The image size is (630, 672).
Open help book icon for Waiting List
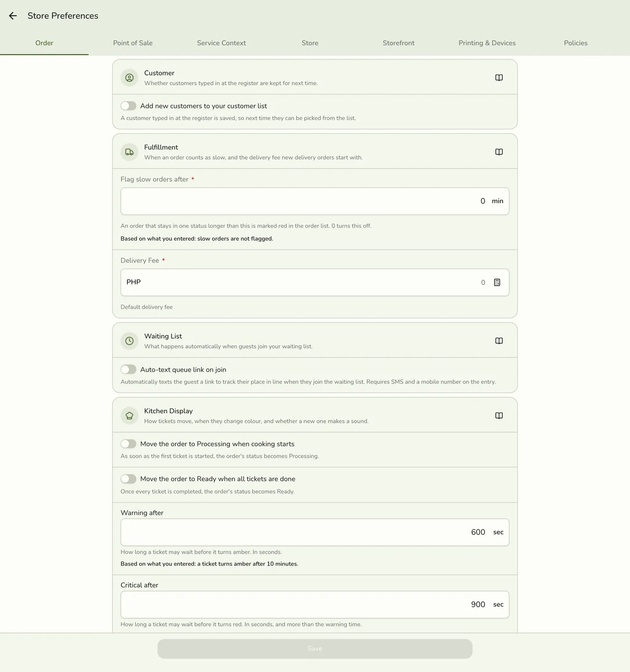499,340
